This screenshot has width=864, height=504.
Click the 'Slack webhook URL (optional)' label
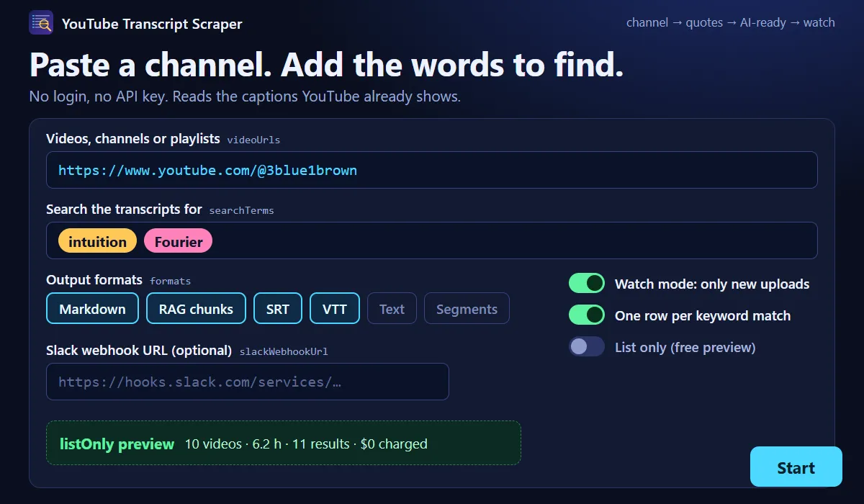[139, 351]
